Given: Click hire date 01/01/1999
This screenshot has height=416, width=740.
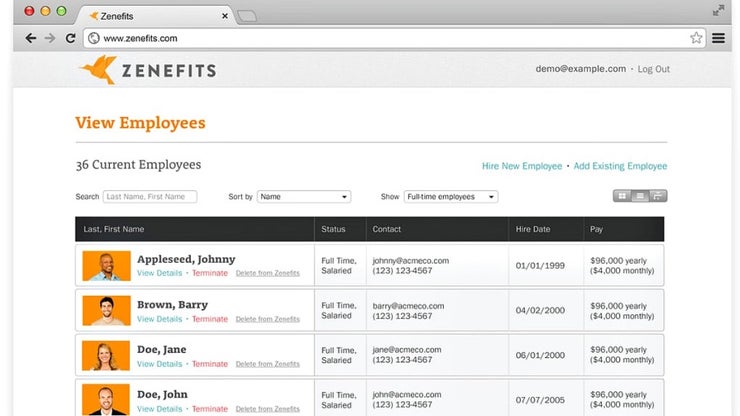Looking at the screenshot, I should click(x=540, y=265).
